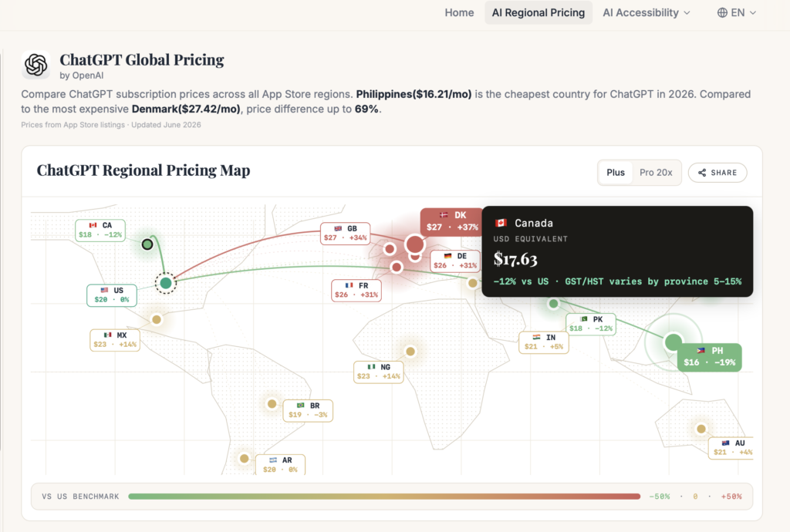
Task: Click the DK $27 +37% label
Action: click(x=452, y=221)
